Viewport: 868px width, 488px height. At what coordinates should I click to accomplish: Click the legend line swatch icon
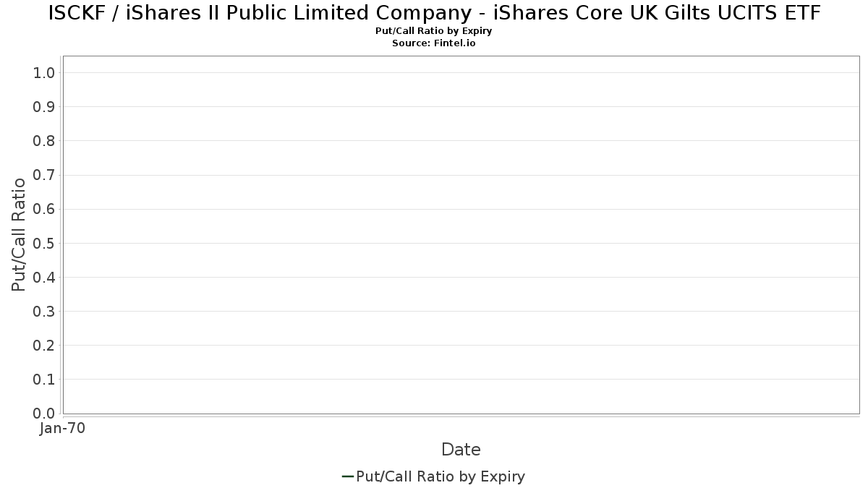pyautogui.click(x=347, y=476)
